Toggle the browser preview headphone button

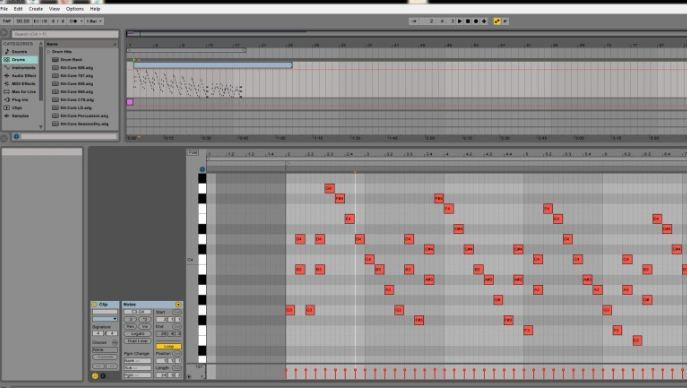coord(16,137)
